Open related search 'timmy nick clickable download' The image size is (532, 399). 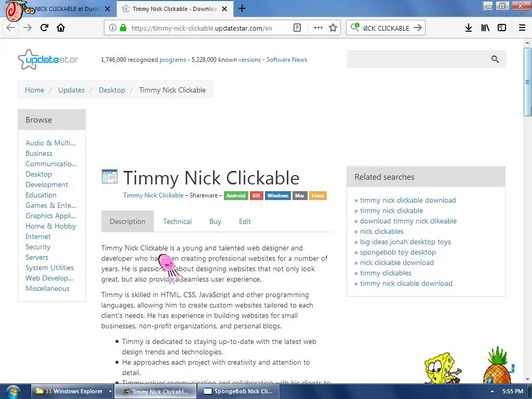click(408, 200)
